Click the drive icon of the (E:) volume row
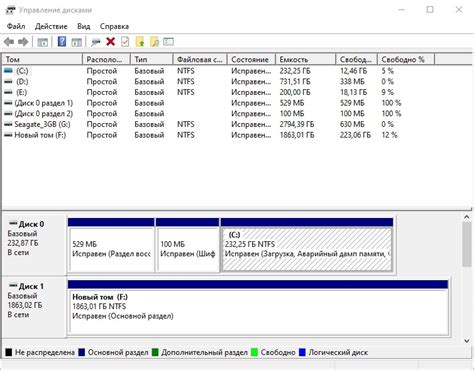The width and height of the screenshot is (474, 370). click(x=8, y=92)
